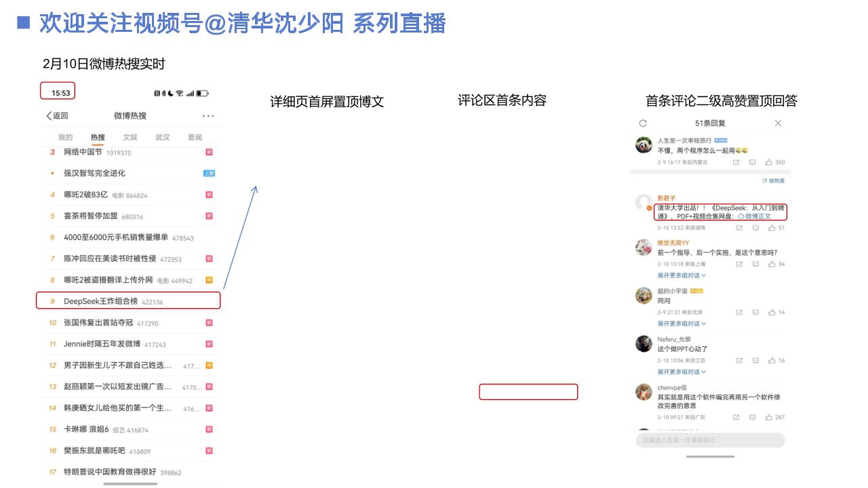
Task: Expand more replies under 超的小宇宙
Action: coord(682,324)
